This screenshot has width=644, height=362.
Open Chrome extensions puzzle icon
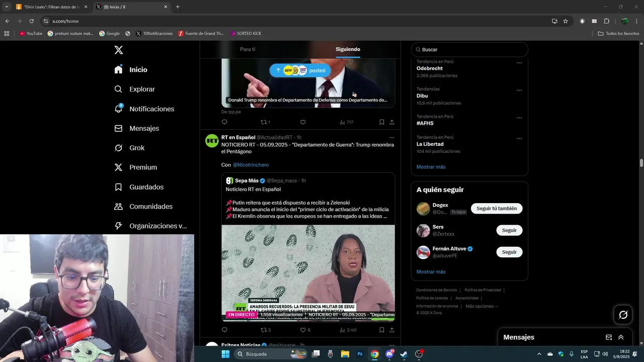pyautogui.click(x=606, y=21)
